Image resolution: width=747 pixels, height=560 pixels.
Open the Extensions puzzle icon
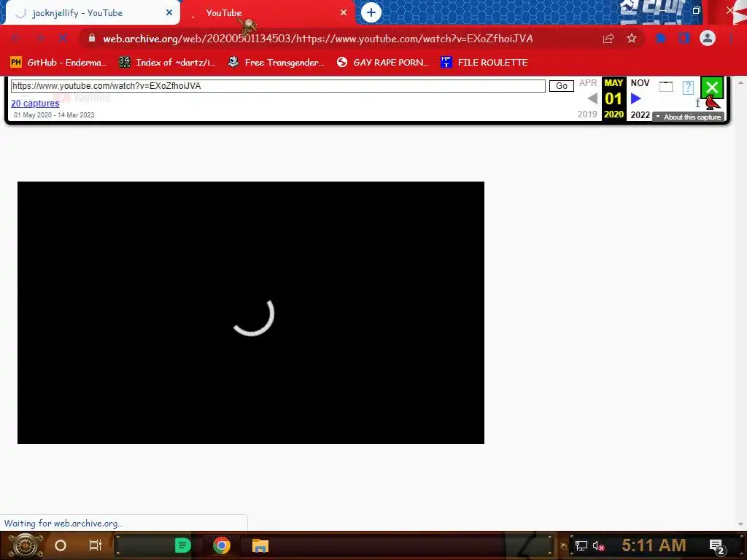[661, 39]
